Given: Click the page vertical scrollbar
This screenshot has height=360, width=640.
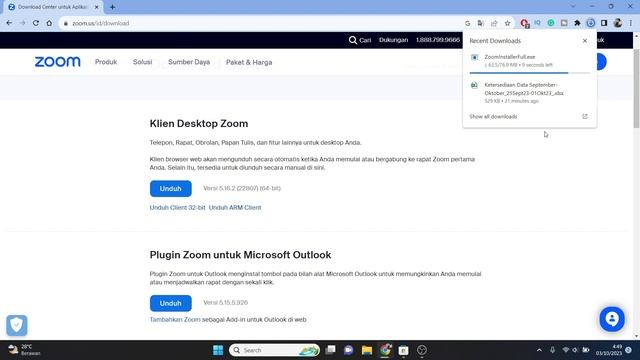Looking at the screenshot, I should pyautogui.click(x=636, y=88).
